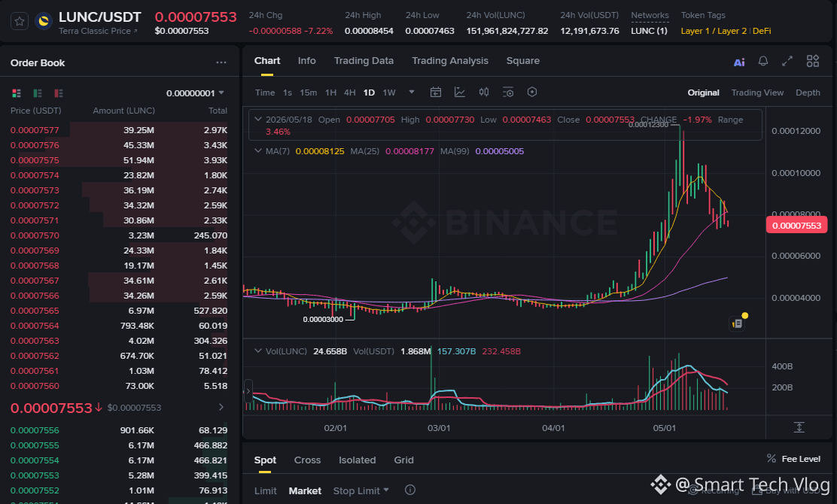The width and height of the screenshot is (837, 504).
Task: Select the Time line interval
Action: (265, 93)
